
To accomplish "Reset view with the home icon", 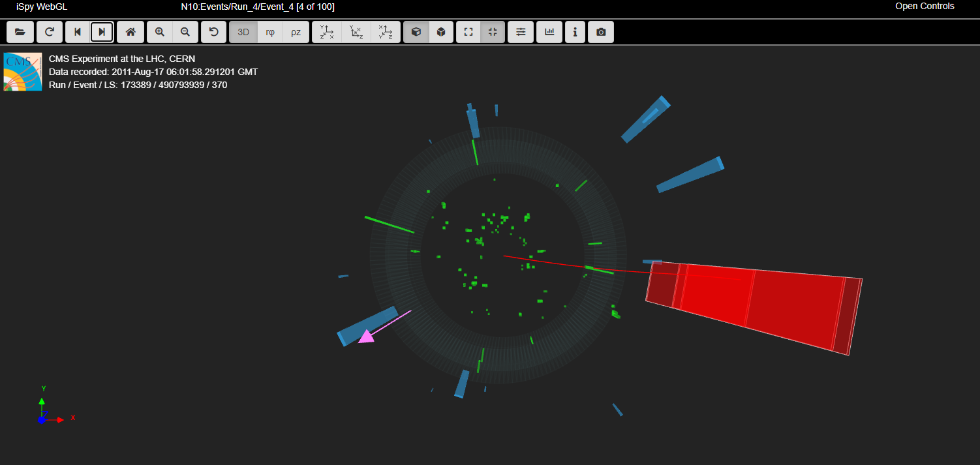I will (130, 32).
